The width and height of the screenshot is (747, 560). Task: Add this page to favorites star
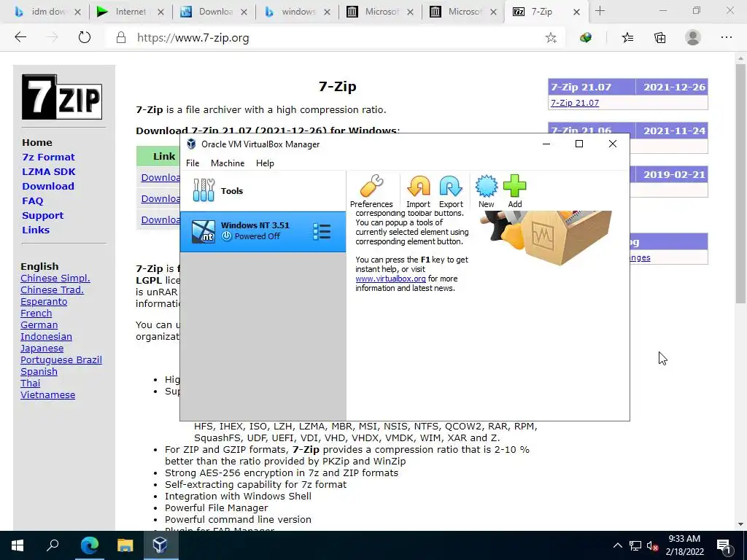[x=551, y=38]
